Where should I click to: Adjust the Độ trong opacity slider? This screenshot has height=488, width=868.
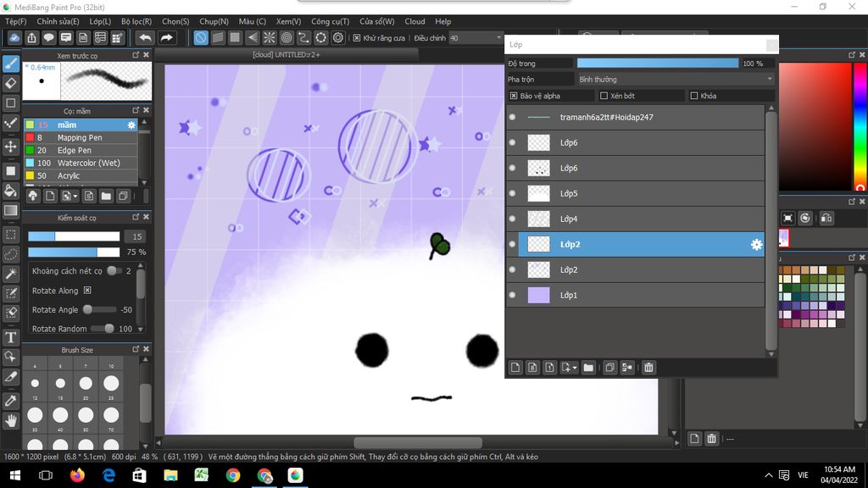click(658, 64)
